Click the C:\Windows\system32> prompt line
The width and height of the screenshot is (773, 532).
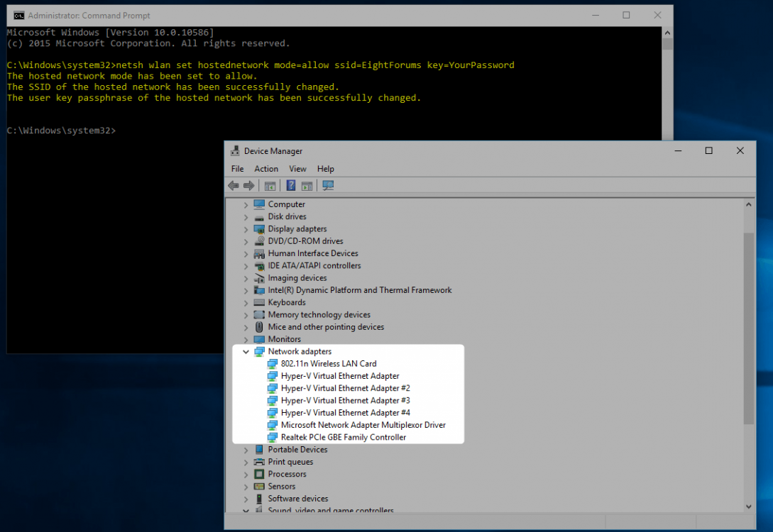[x=62, y=131]
